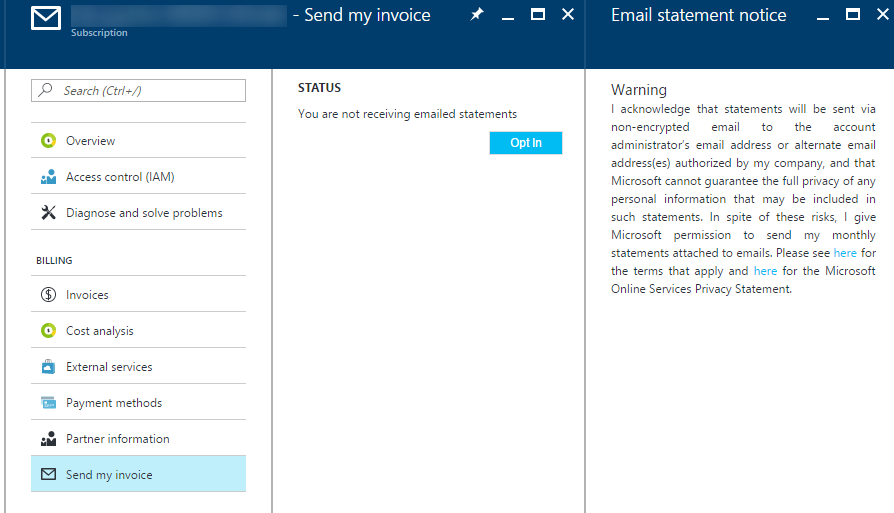Open the first 'here' terms link
This screenshot has width=894, height=513.
845,253
